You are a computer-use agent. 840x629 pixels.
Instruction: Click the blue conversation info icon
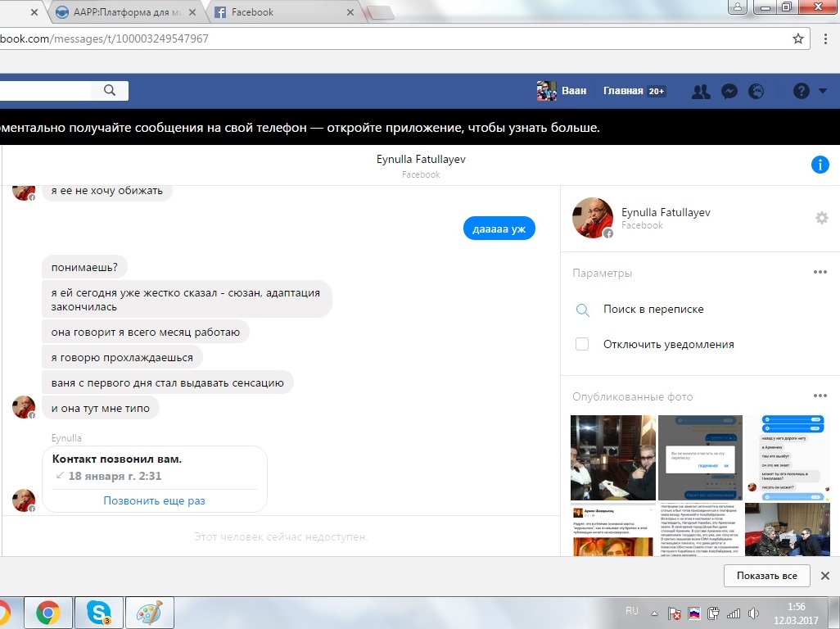820,165
